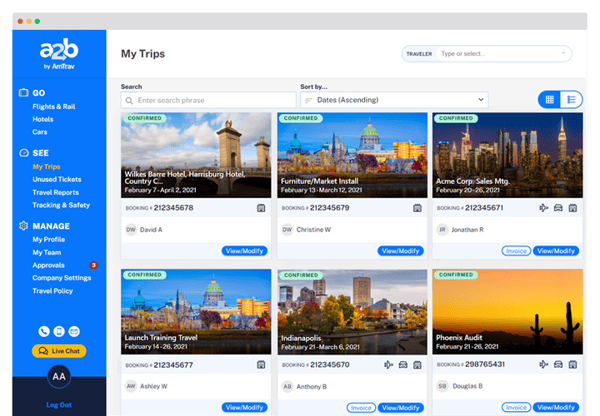600x416 pixels.
Task: Click the email envelope icon in sidebar
Action: [74, 331]
